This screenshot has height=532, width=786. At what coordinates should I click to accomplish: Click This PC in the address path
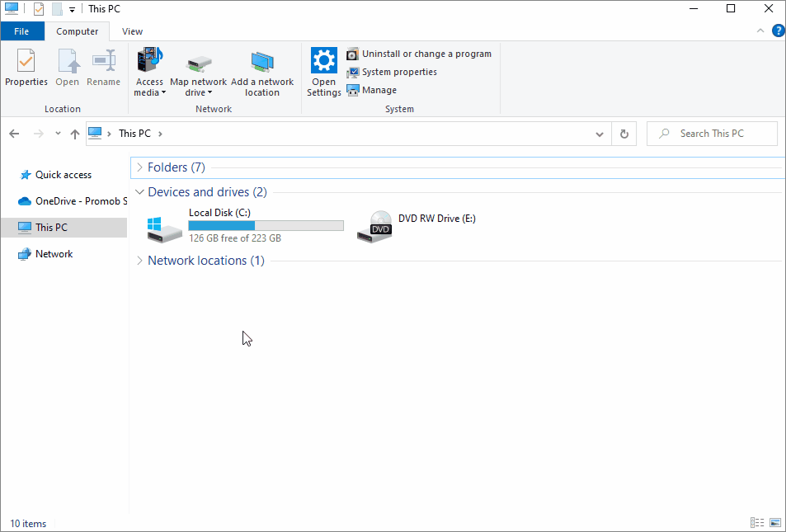134,134
